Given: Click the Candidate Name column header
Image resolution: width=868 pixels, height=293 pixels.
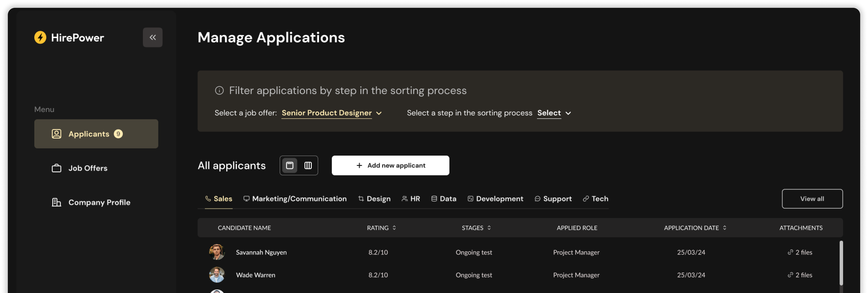Looking at the screenshot, I should point(244,228).
